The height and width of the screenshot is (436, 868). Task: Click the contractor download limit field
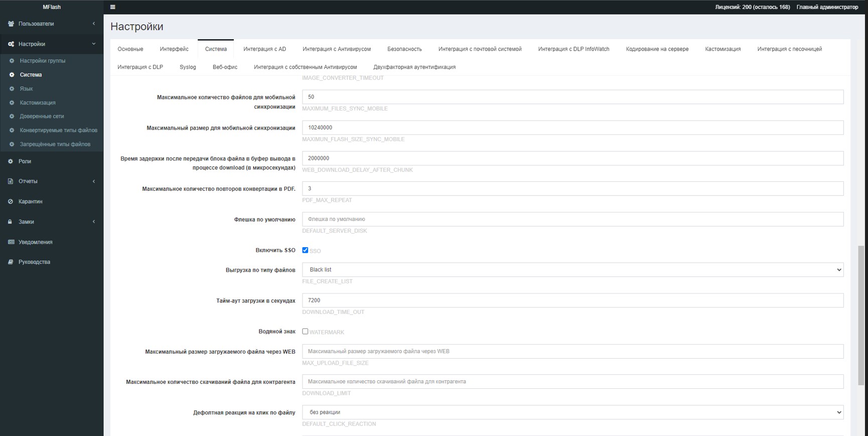[572, 382]
